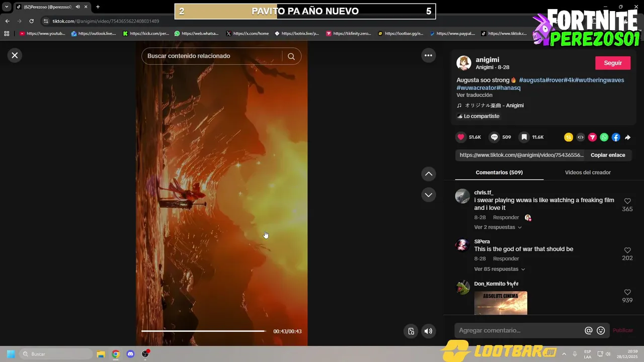
Task: Seek the video using the progress bar
Action: pyautogui.click(x=203, y=331)
